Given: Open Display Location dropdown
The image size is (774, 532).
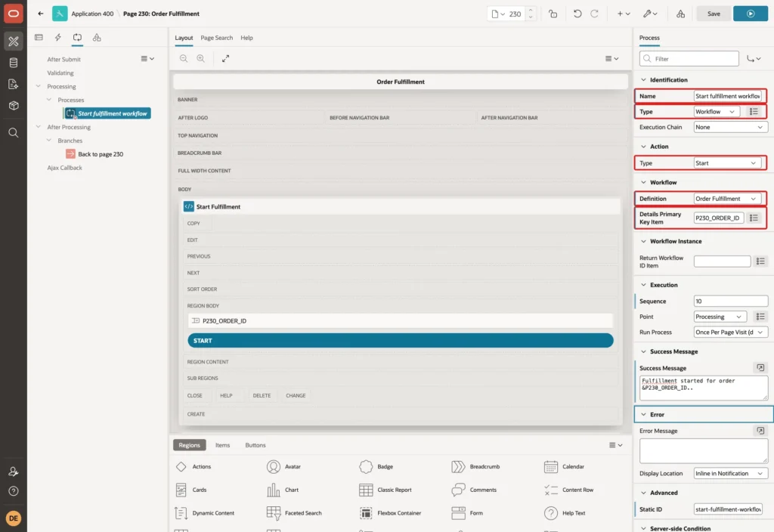Looking at the screenshot, I should point(730,473).
